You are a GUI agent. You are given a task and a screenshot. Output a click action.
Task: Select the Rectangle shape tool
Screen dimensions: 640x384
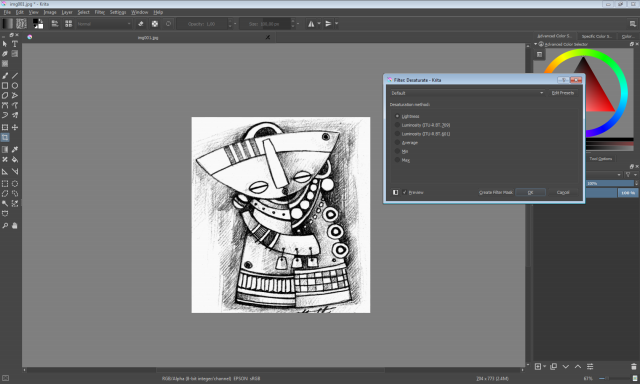tap(5, 86)
